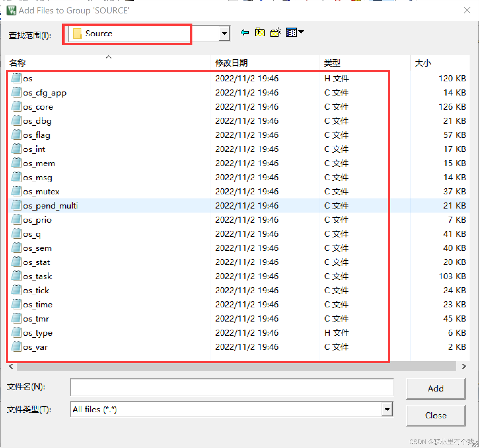Click the os_sem row date cell
This screenshot has width=479, height=448.
click(247, 248)
